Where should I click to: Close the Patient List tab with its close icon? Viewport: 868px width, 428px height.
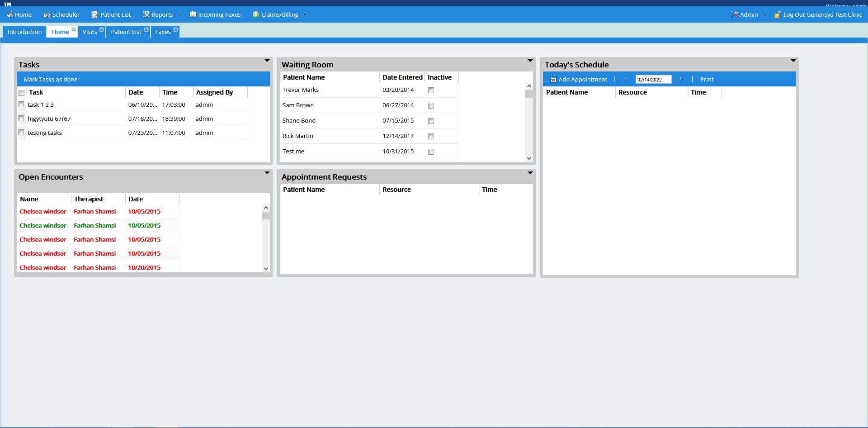(146, 30)
